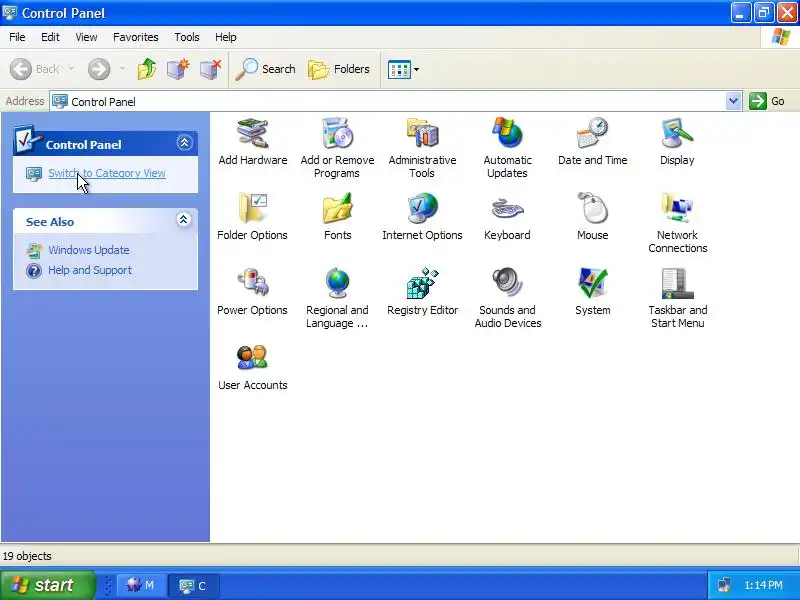The width and height of the screenshot is (800, 600).
Task: Collapse the Control Panel sidebar section
Action: pyautogui.click(x=184, y=142)
